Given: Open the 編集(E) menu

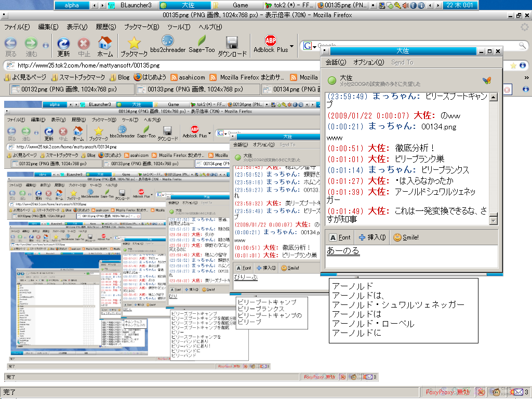Looking at the screenshot, I should pos(48,27).
